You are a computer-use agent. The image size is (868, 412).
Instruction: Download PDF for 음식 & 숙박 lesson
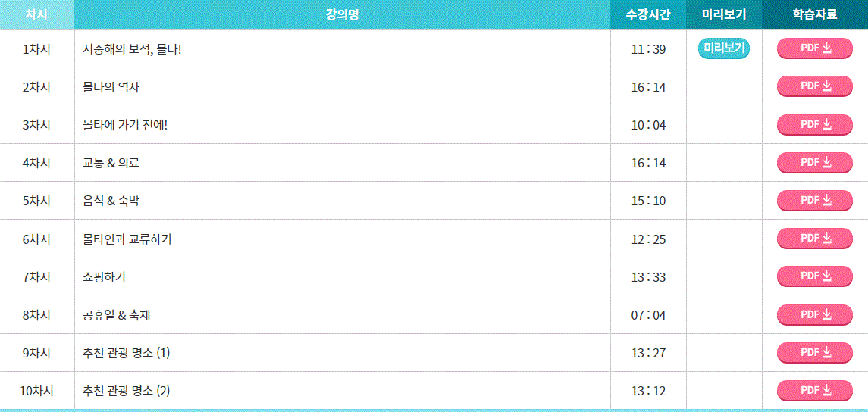pyautogui.click(x=815, y=201)
